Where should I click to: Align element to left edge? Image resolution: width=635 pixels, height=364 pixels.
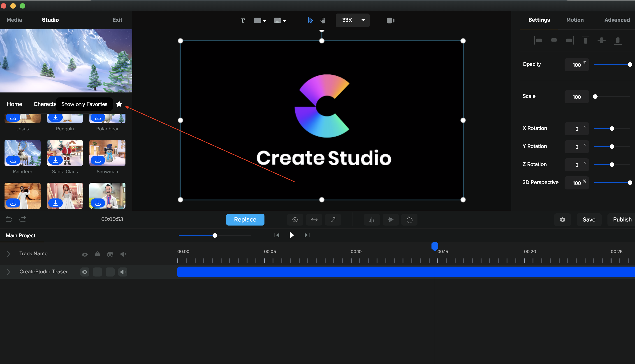tap(538, 40)
